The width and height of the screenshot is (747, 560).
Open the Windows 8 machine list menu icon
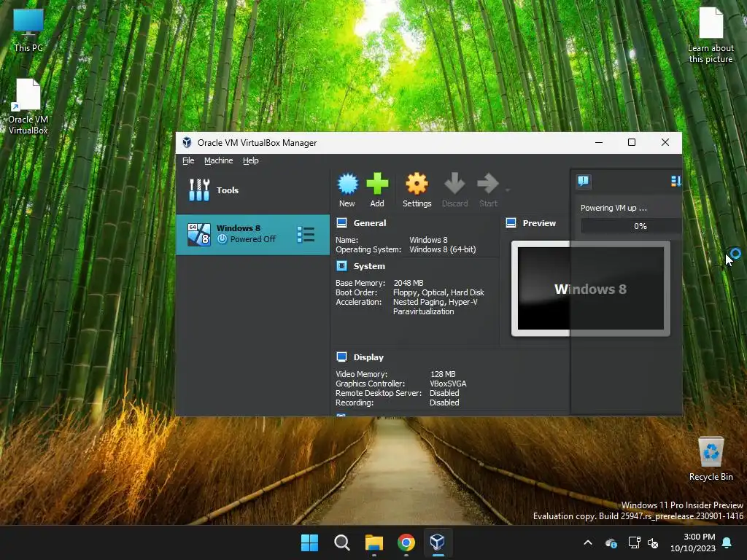pyautogui.click(x=306, y=234)
